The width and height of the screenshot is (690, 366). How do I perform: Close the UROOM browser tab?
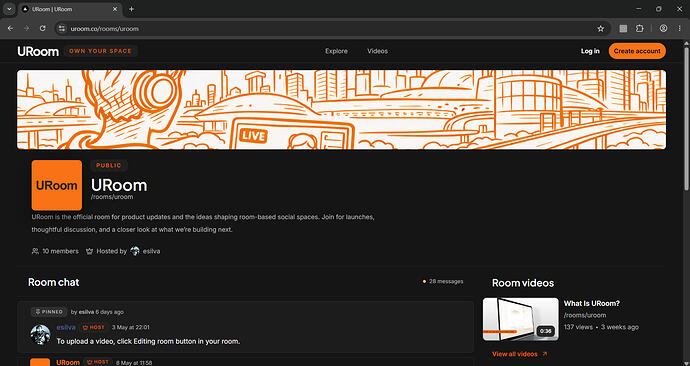pyautogui.click(x=115, y=9)
